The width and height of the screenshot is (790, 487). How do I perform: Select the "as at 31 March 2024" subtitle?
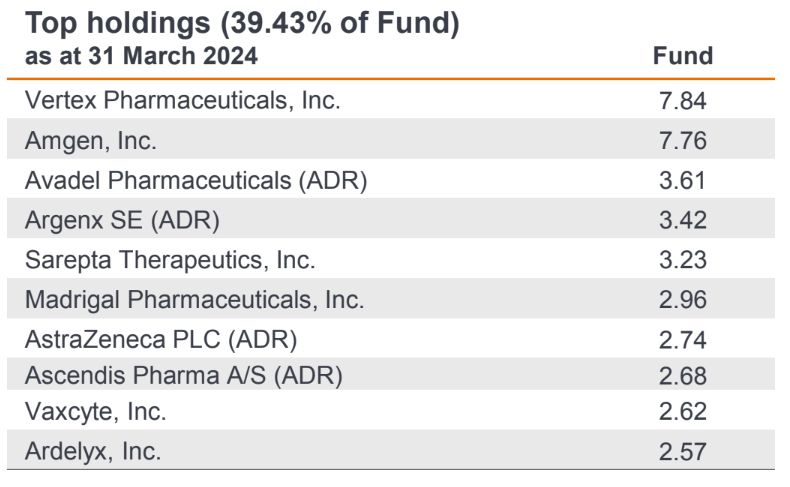tap(141, 56)
